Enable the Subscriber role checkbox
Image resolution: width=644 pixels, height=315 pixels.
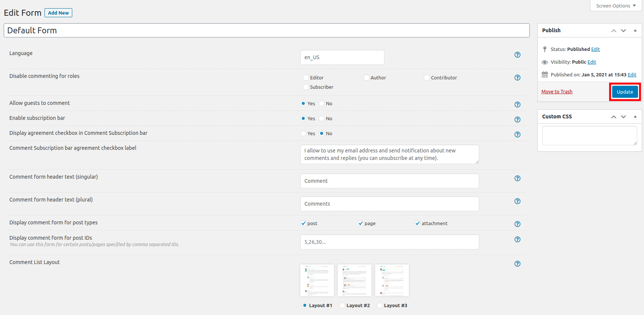[306, 87]
